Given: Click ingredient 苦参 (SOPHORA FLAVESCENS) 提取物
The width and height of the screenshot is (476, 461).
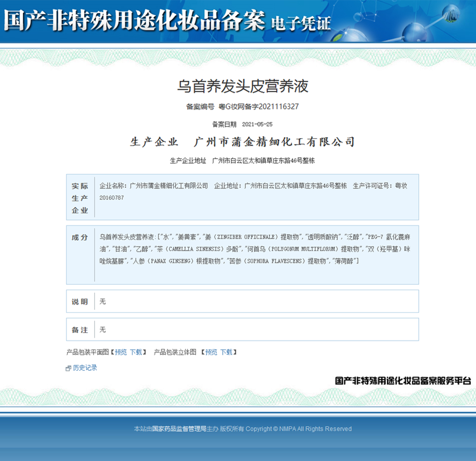Looking at the screenshot, I should pos(278,261).
